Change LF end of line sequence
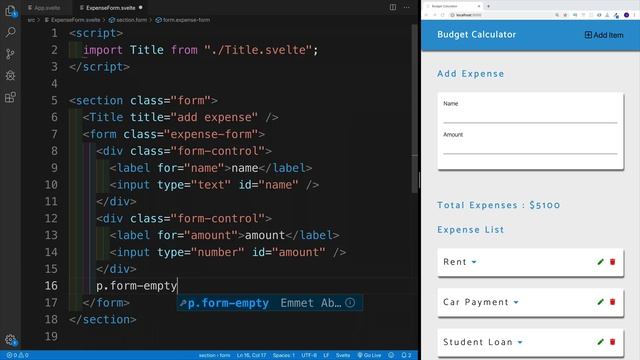This screenshot has width=640, height=360. pos(326,356)
